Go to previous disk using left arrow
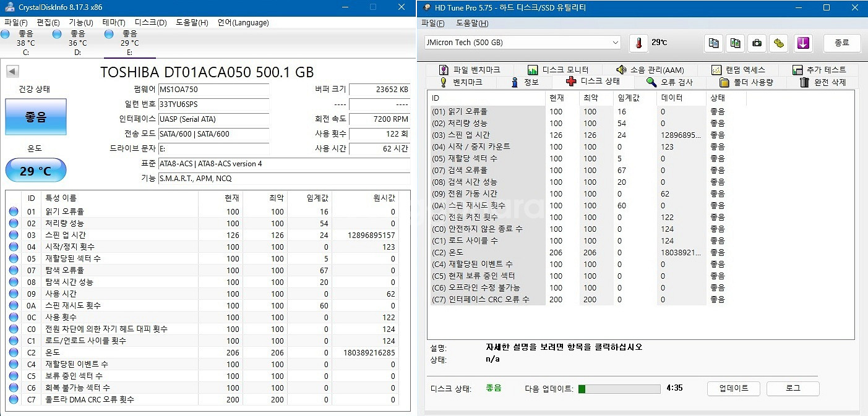868x416 pixels. click(x=12, y=72)
